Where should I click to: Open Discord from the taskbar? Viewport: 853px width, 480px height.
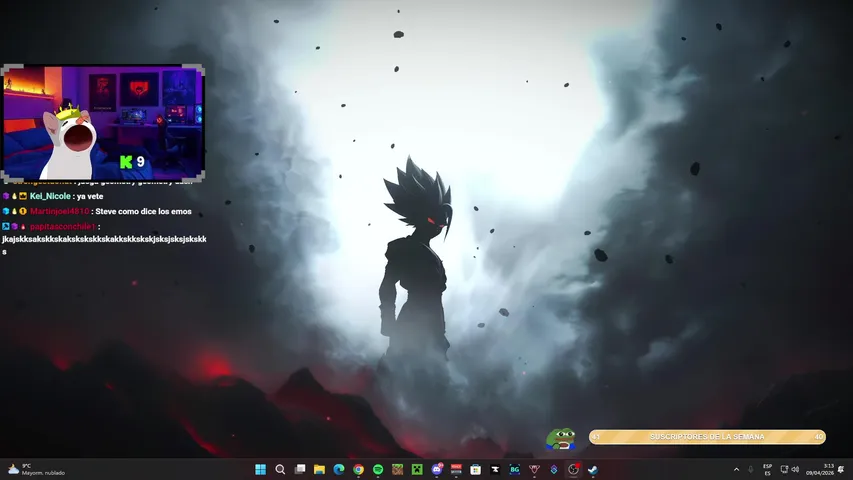(437, 469)
